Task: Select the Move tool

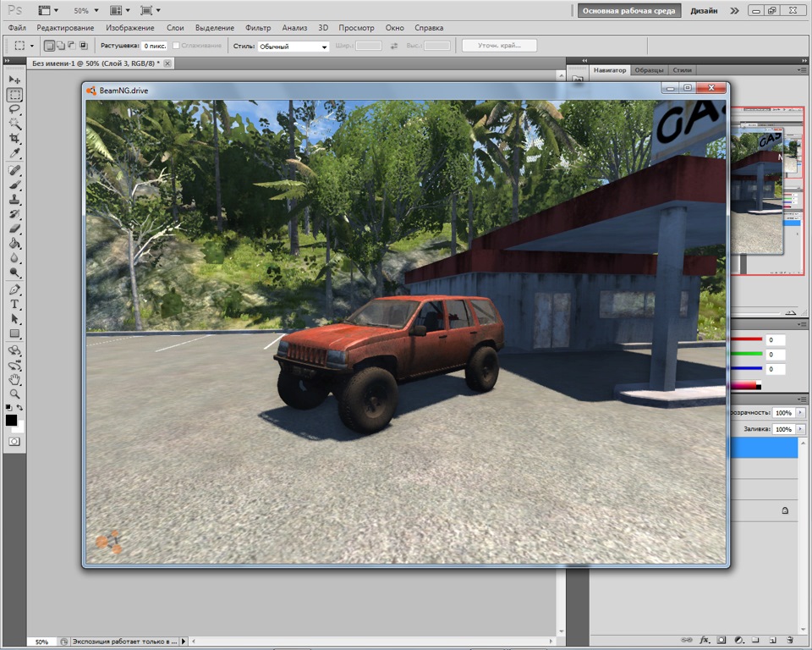Action: pyautogui.click(x=14, y=80)
